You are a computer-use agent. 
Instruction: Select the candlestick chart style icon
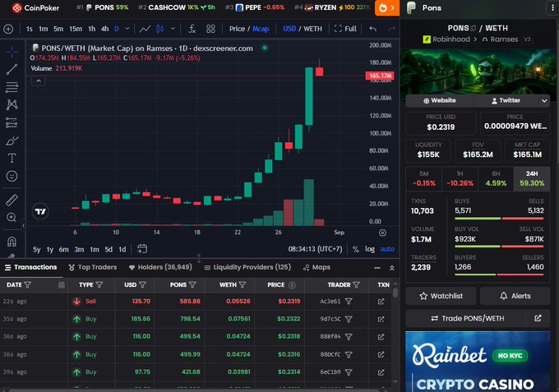tap(160, 29)
